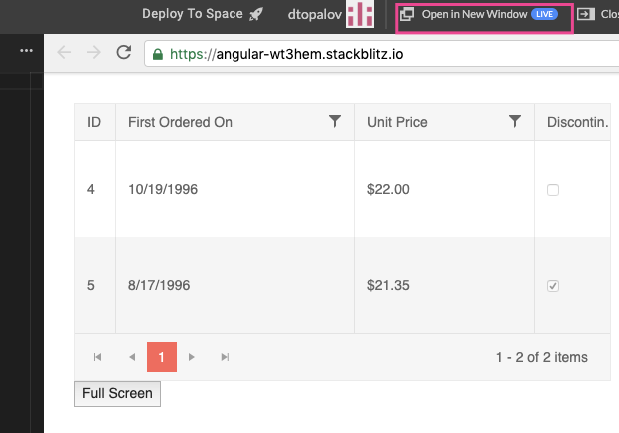Image resolution: width=619 pixels, height=433 pixels.
Task: Jump to the last grid page
Action: click(225, 357)
